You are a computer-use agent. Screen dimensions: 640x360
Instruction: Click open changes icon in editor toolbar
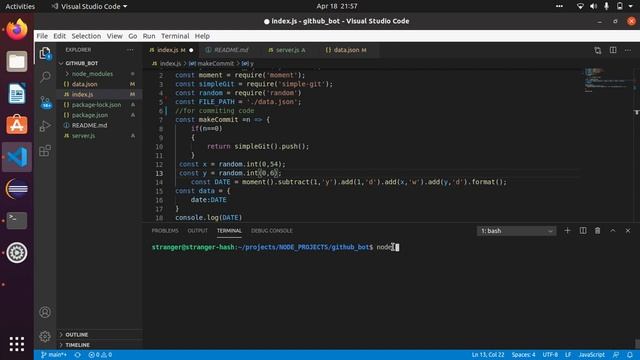(598, 50)
